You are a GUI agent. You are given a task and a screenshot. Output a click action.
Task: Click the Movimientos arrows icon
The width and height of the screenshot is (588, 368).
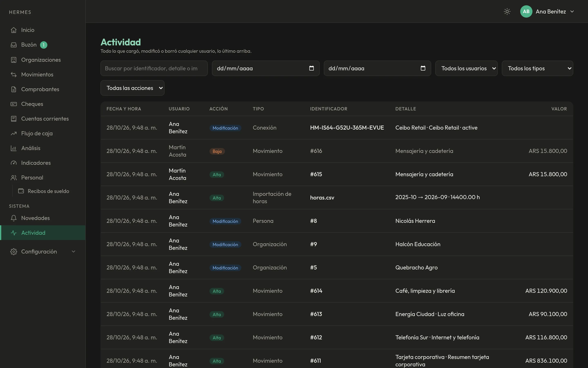(x=14, y=74)
